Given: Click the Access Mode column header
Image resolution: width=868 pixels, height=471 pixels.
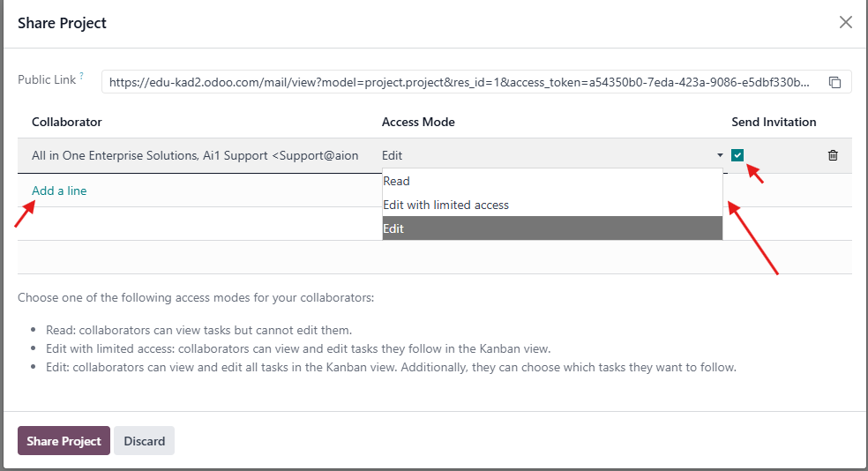Looking at the screenshot, I should [x=418, y=122].
